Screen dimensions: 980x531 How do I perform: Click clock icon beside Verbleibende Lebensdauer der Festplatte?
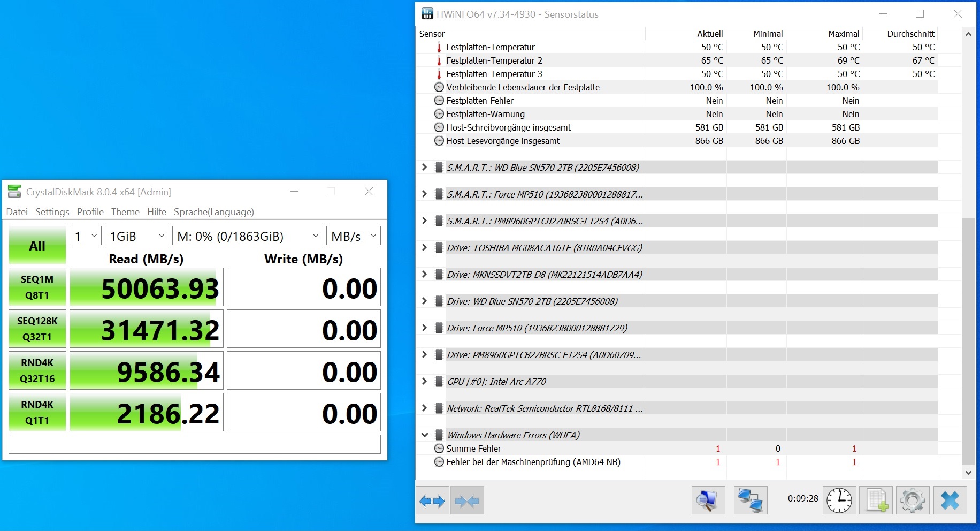(439, 87)
